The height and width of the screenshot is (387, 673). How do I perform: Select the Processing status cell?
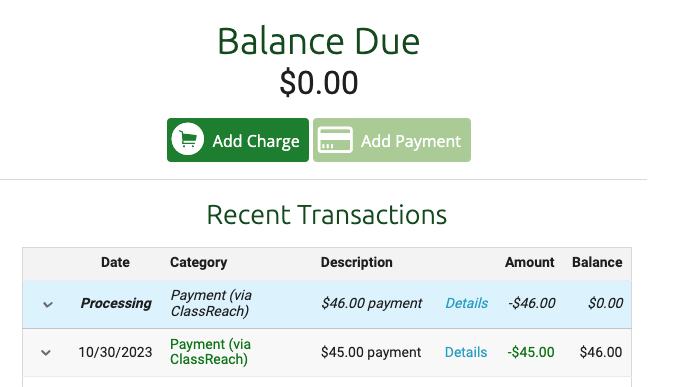116,303
